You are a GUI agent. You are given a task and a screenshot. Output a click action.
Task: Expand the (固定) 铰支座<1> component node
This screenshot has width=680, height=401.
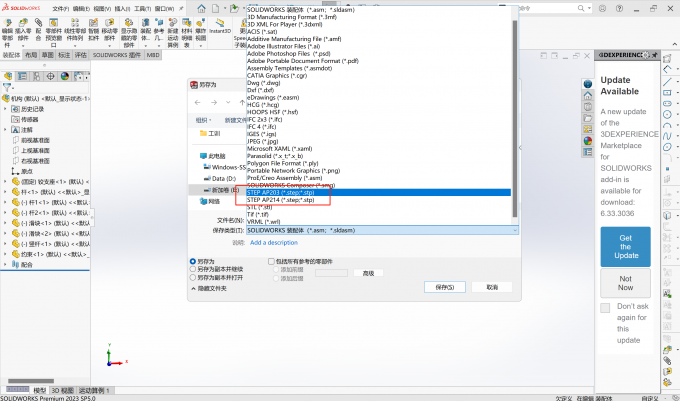[x=5, y=182]
